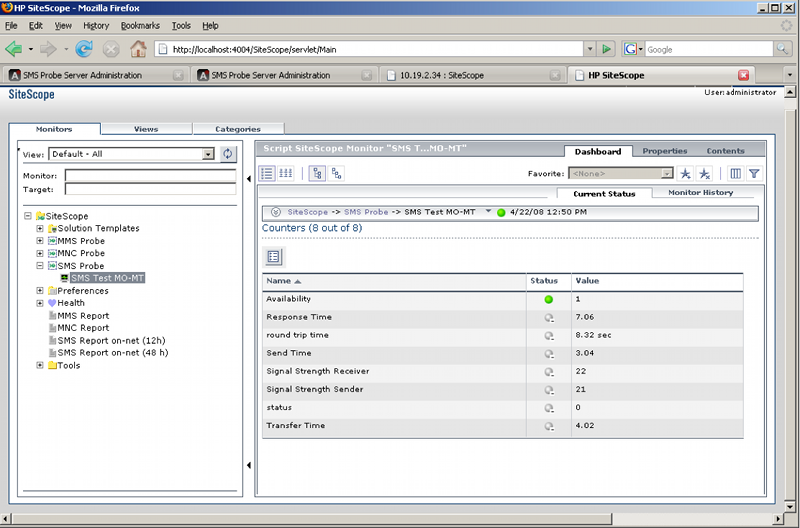This screenshot has height=528, width=800.
Task: Expand the Health node
Action: (40, 303)
